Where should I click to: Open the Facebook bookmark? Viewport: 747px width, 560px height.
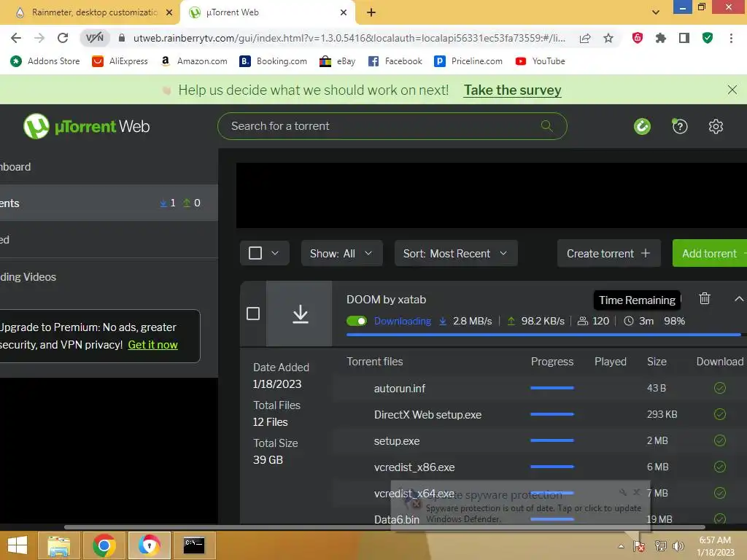395,61
